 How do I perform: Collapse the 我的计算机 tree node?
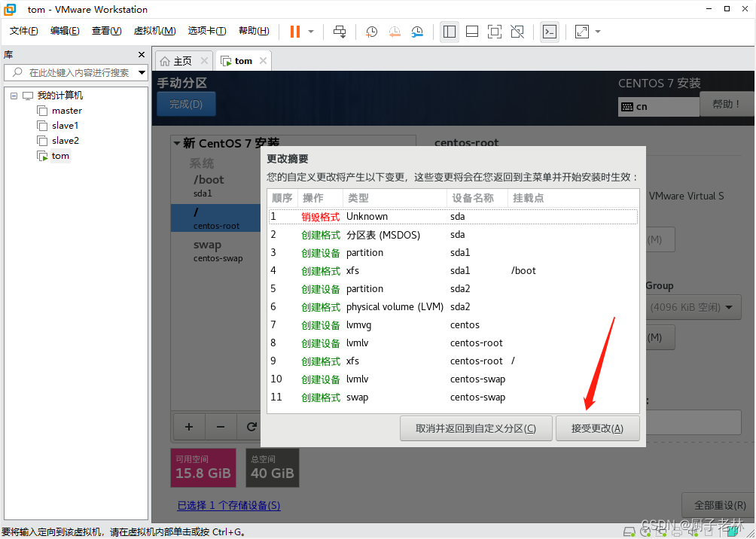(x=14, y=96)
